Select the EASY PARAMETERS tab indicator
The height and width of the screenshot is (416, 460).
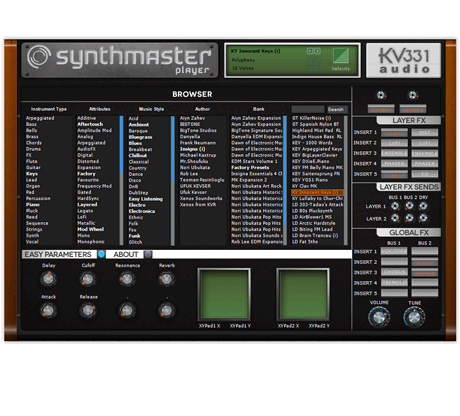pyautogui.click(x=101, y=254)
